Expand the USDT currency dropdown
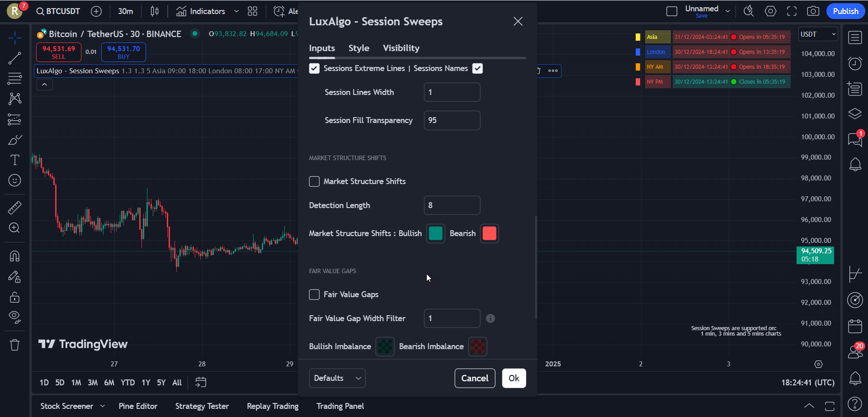This screenshot has height=417, width=868. click(x=818, y=34)
